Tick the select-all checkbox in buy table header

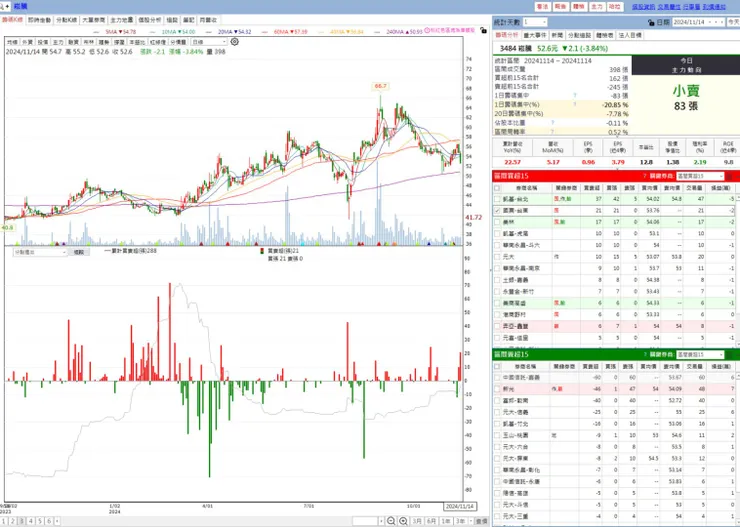pos(497,188)
